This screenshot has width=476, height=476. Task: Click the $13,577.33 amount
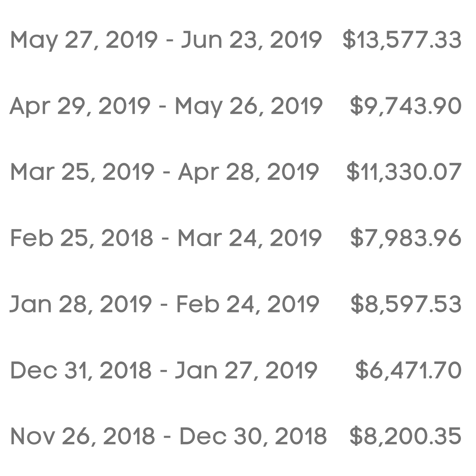coord(402,40)
